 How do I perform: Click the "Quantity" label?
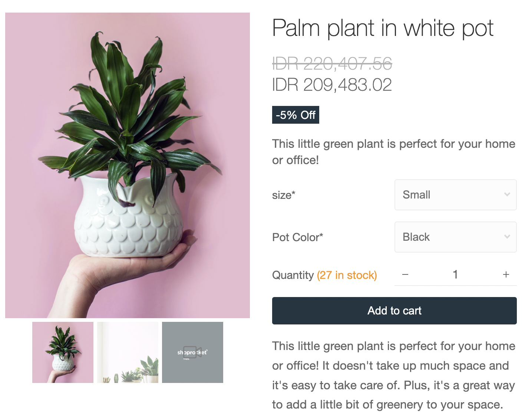(293, 275)
